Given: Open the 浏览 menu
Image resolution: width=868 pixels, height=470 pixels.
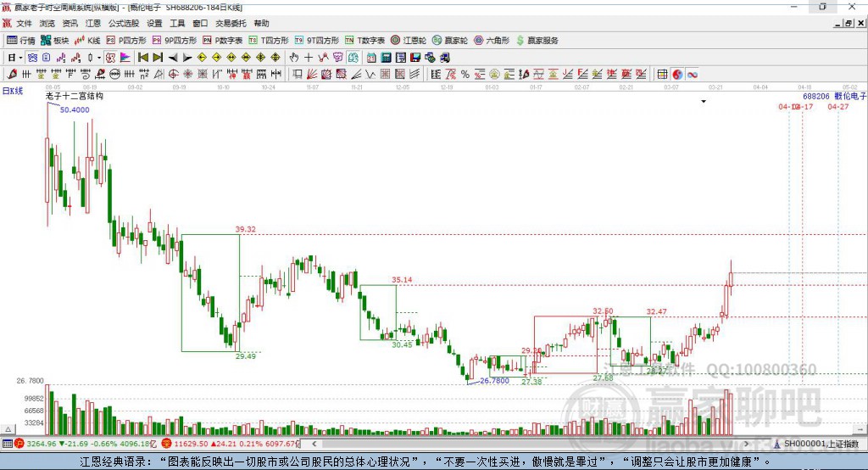Looking at the screenshot, I should pos(47,23).
